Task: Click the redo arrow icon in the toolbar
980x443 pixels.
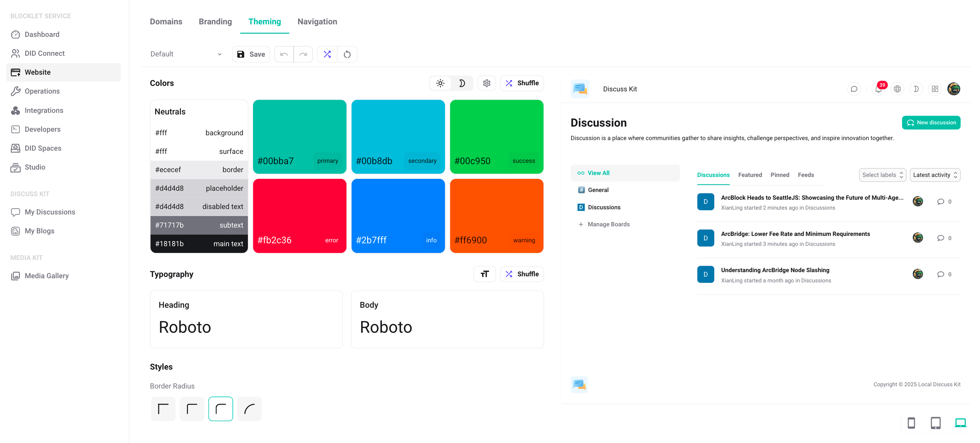Action: pos(303,54)
